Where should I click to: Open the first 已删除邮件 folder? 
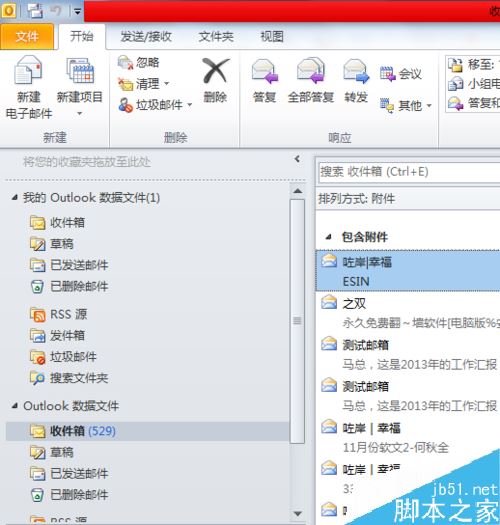click(x=69, y=287)
